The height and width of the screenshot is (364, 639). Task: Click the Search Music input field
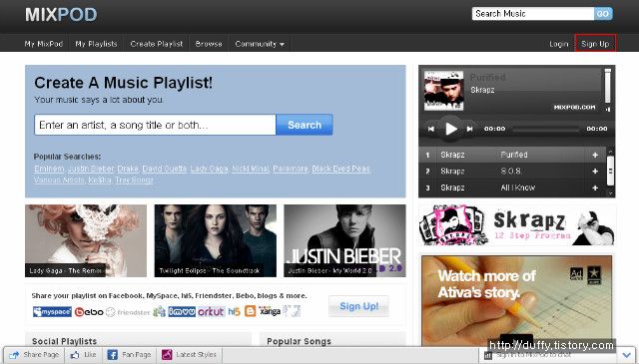[x=533, y=13]
